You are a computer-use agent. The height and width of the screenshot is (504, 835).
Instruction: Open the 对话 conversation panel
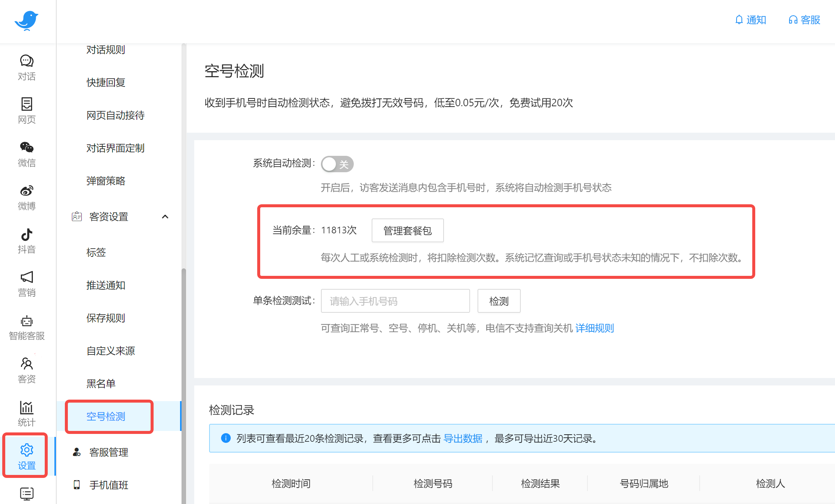click(x=26, y=68)
